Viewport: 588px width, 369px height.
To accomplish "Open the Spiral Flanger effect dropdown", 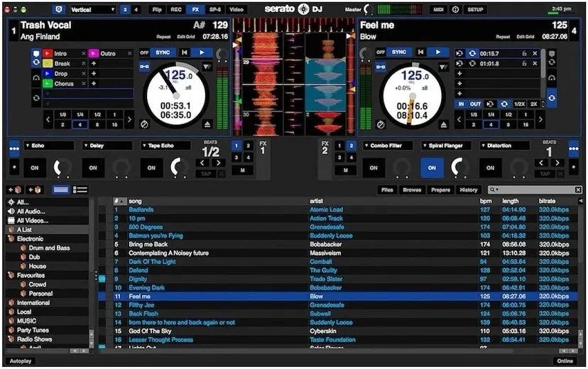I will (446, 145).
